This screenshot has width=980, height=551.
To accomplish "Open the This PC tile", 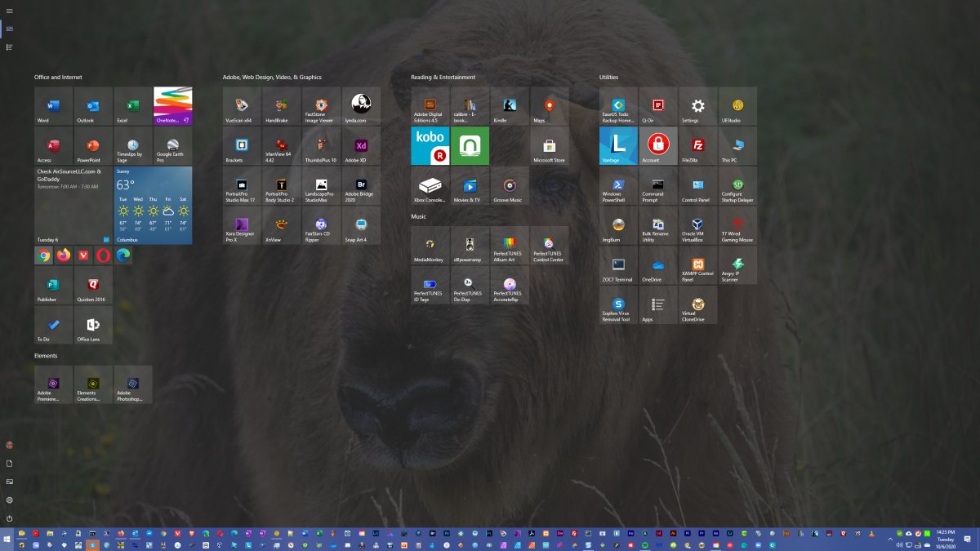I will point(738,146).
